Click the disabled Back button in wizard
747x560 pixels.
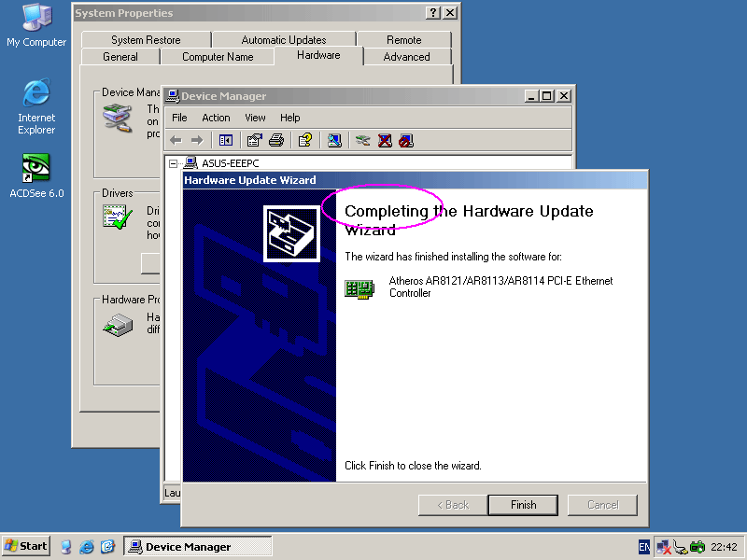pyautogui.click(x=453, y=505)
